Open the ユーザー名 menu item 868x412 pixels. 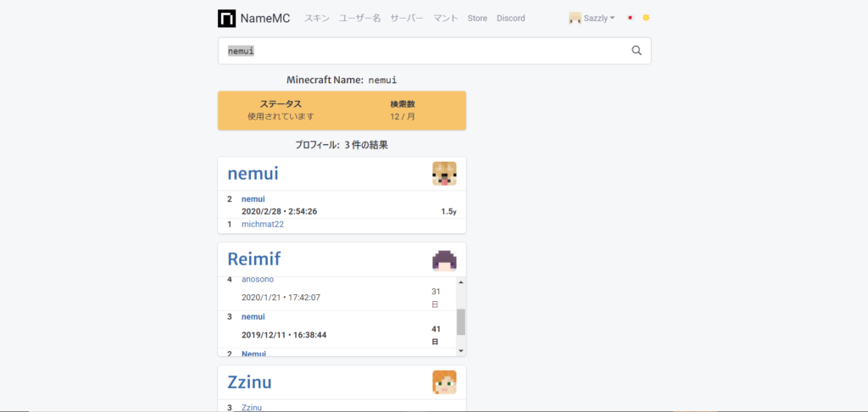click(359, 19)
